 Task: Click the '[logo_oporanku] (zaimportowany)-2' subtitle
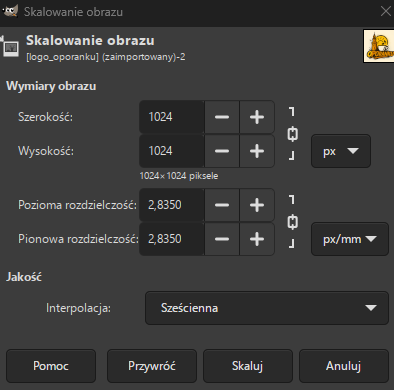[x=106, y=57]
